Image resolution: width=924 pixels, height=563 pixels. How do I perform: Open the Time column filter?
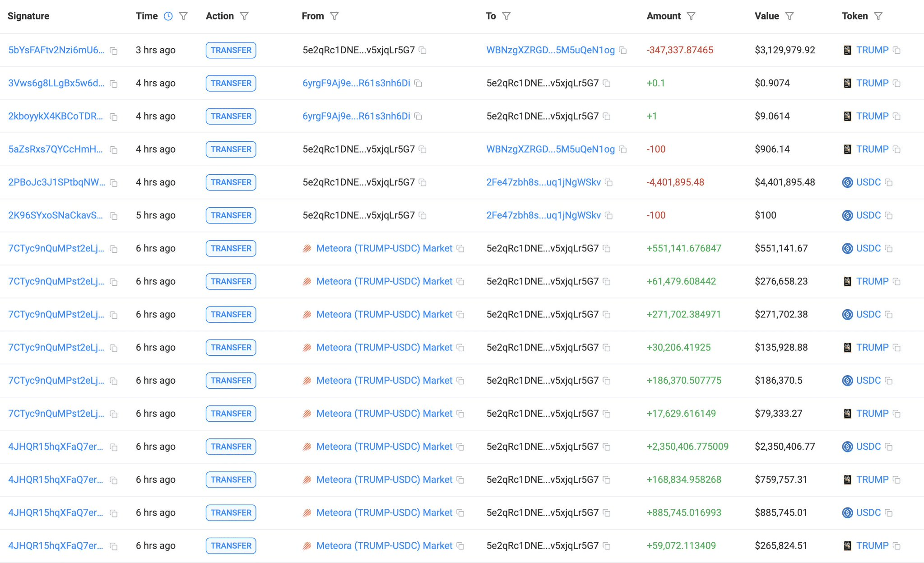tap(183, 16)
